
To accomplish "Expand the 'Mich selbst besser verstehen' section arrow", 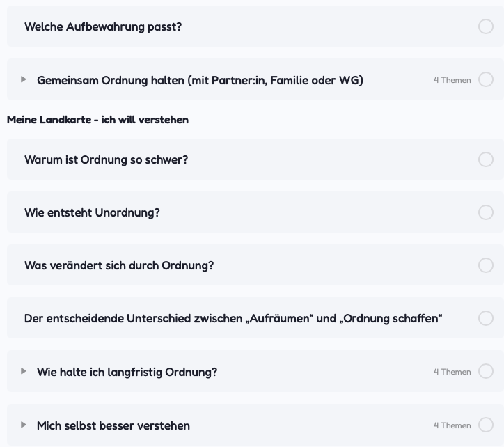I will click(x=23, y=425).
